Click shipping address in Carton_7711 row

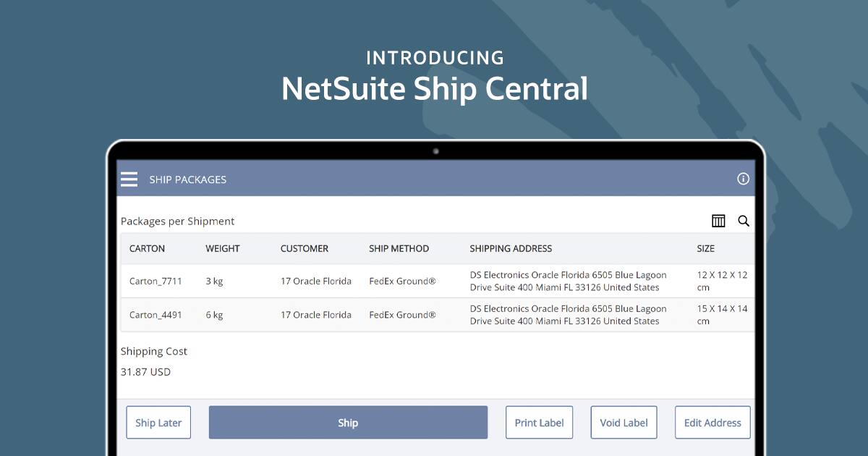569,281
